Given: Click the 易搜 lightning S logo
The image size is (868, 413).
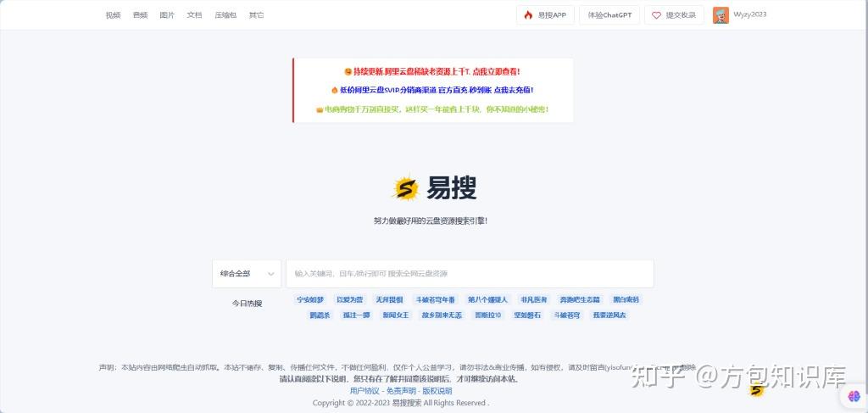Looking at the screenshot, I should tap(406, 188).
